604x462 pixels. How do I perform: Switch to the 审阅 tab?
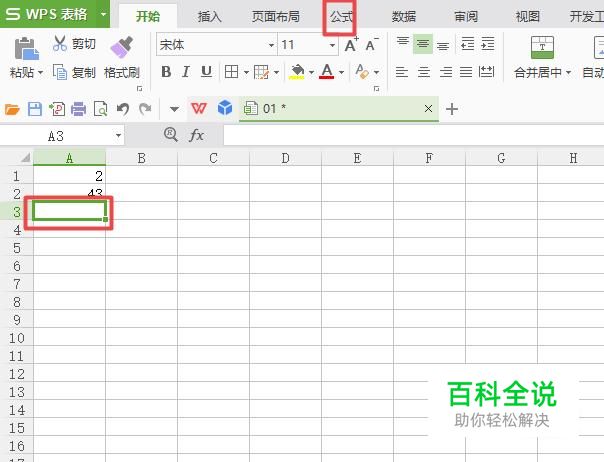point(466,17)
